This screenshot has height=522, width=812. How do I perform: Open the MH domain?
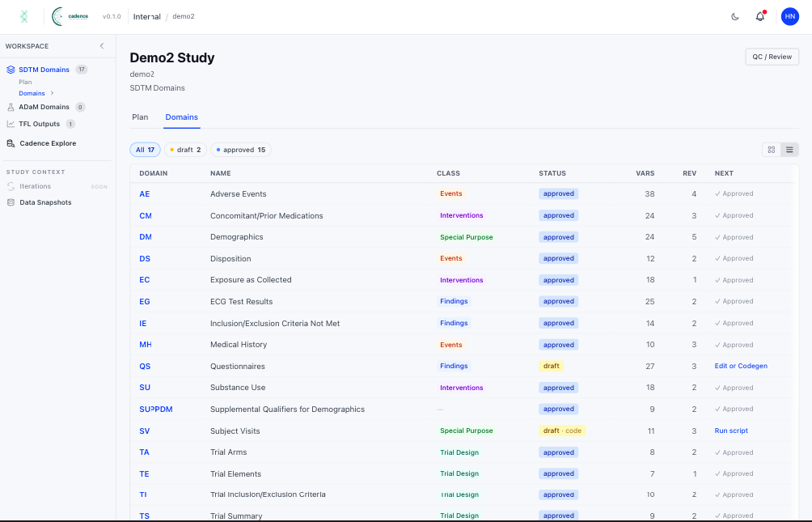[x=146, y=345]
